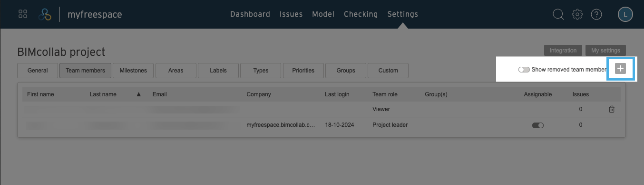Go to the Dashboard page
The height and width of the screenshot is (185, 644).
click(250, 14)
